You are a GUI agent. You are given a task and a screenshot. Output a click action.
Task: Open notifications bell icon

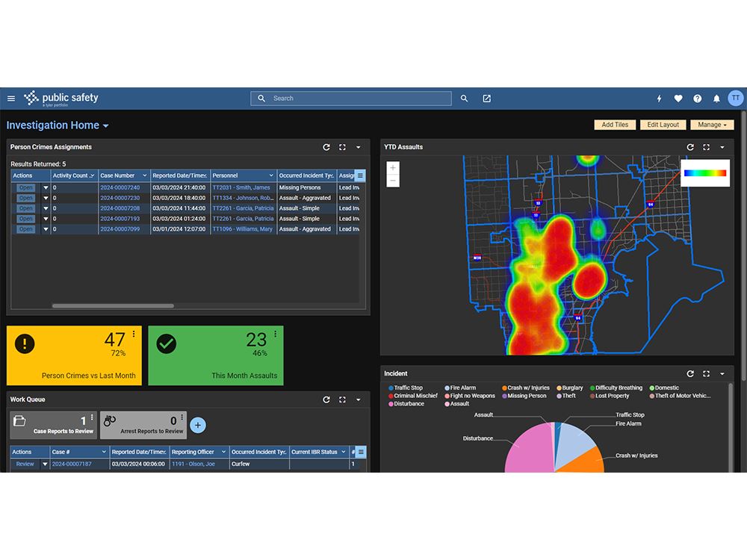tap(716, 99)
